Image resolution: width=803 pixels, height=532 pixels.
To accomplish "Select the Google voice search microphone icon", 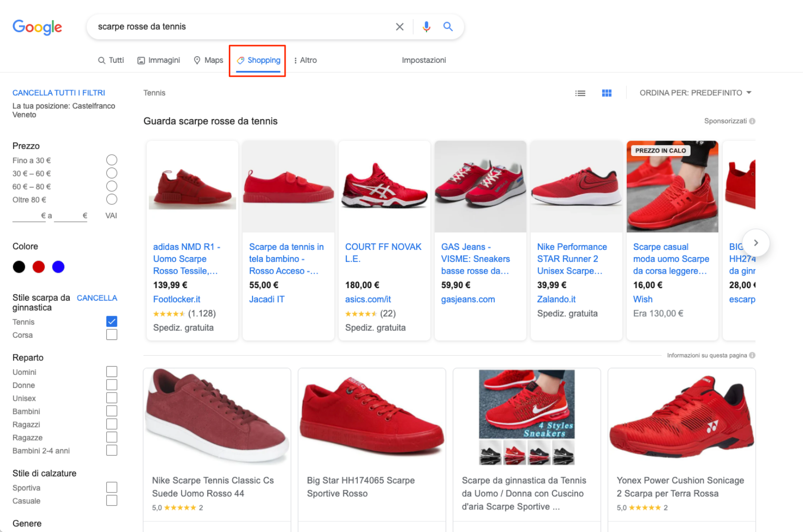I will point(427,26).
